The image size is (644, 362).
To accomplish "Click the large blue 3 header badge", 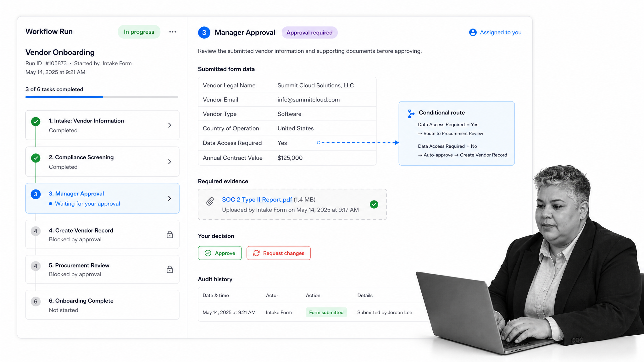I will (x=204, y=32).
